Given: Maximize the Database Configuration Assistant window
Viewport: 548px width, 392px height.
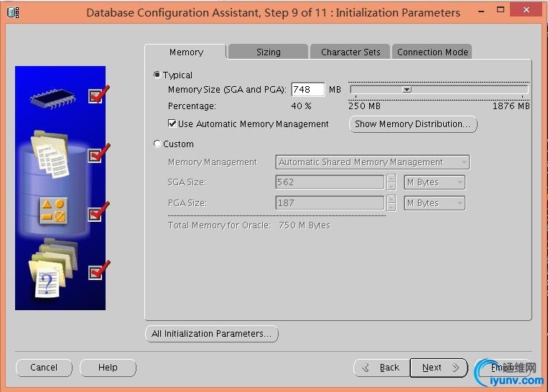Looking at the screenshot, I should coord(501,10).
